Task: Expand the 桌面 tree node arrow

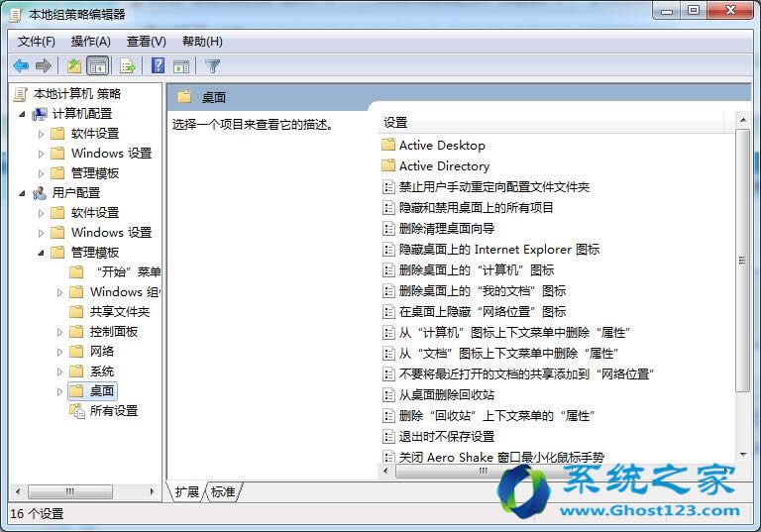Action: click(x=59, y=391)
